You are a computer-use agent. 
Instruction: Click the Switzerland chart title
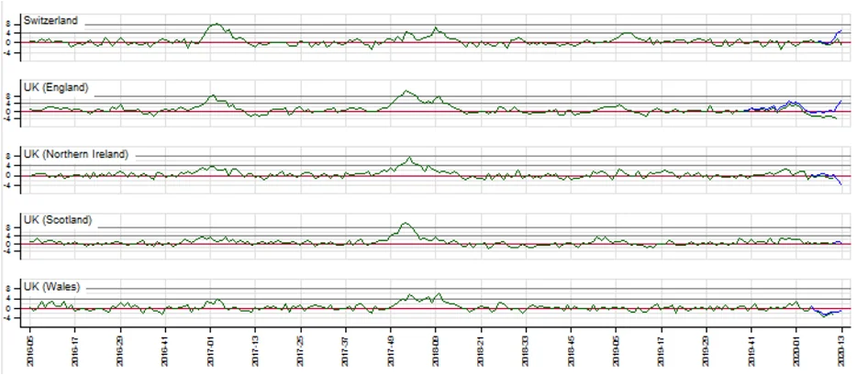point(50,20)
